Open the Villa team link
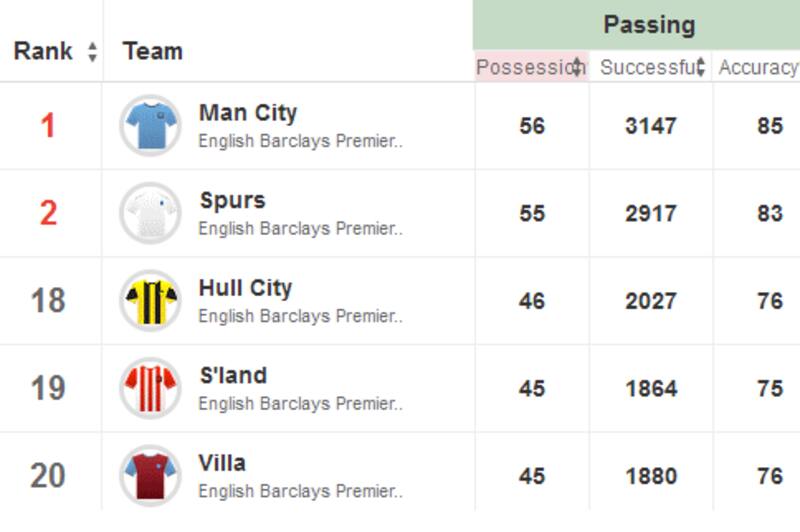 [222, 463]
